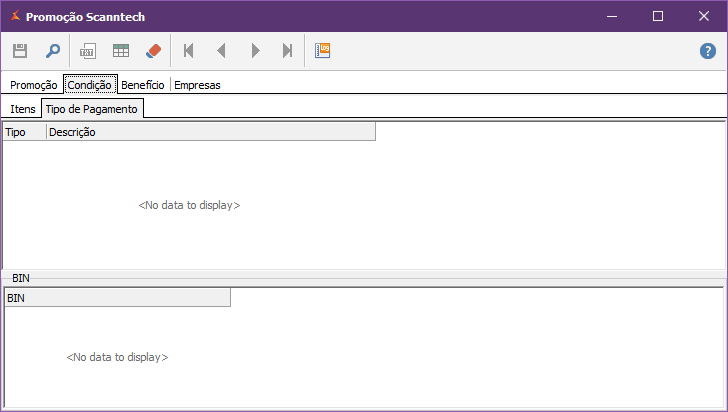Click the Save floppy disk icon
The image size is (728, 412).
(x=20, y=51)
